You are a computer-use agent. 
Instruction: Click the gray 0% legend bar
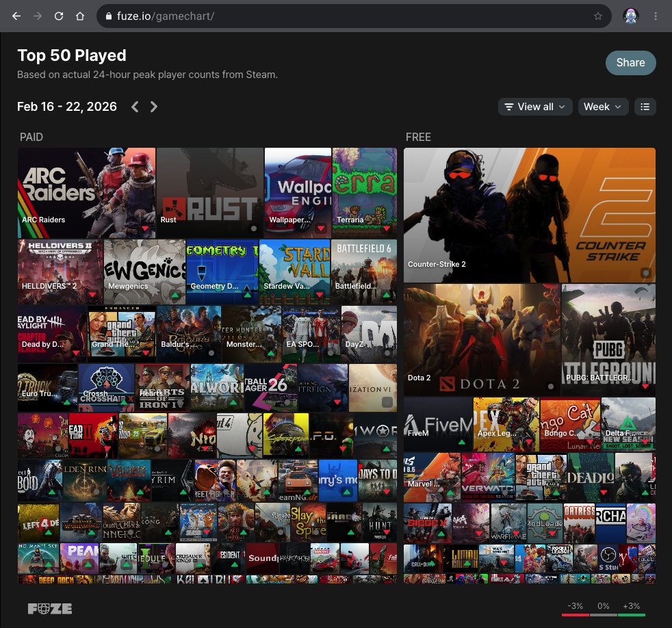click(604, 615)
